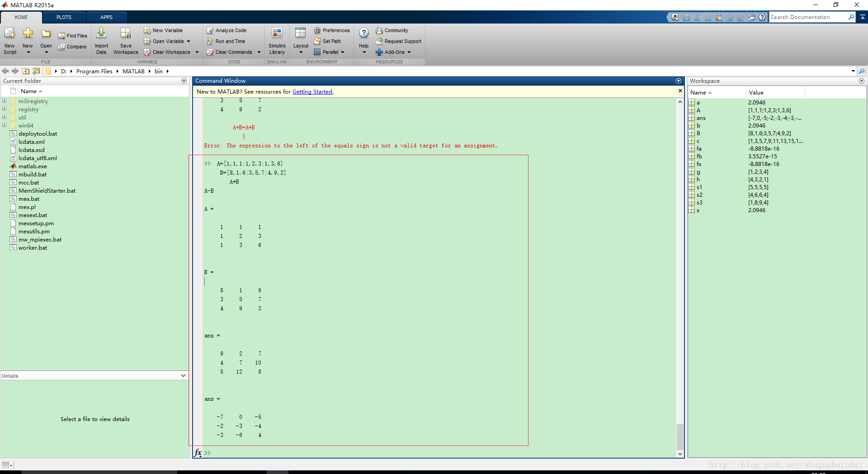Click the Paste icon in quick access toolbar
This screenshot has width=868, height=474.
click(719, 17)
